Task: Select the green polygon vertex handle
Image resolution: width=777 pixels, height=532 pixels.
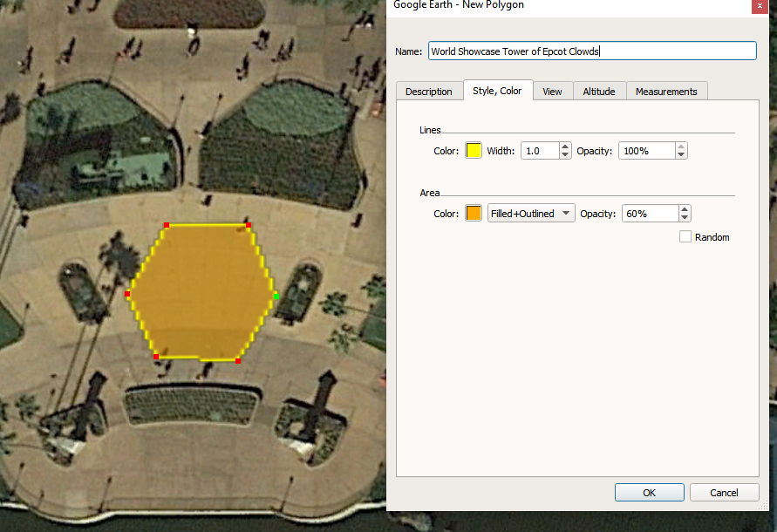Action: [276, 297]
